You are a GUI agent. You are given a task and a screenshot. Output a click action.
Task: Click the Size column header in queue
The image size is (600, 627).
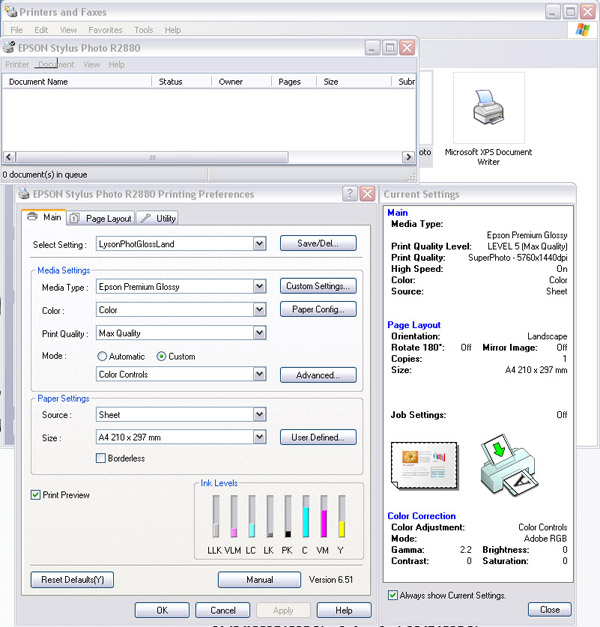pos(354,82)
